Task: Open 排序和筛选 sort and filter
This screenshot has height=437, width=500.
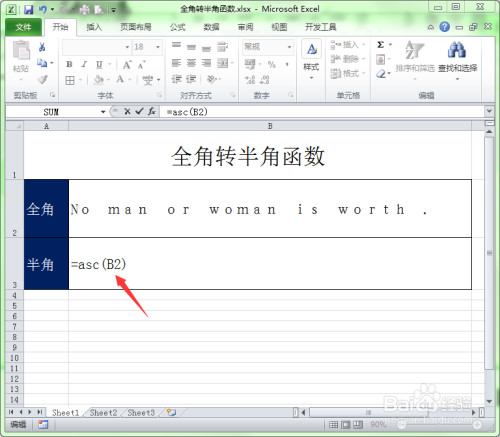Action: [415, 60]
